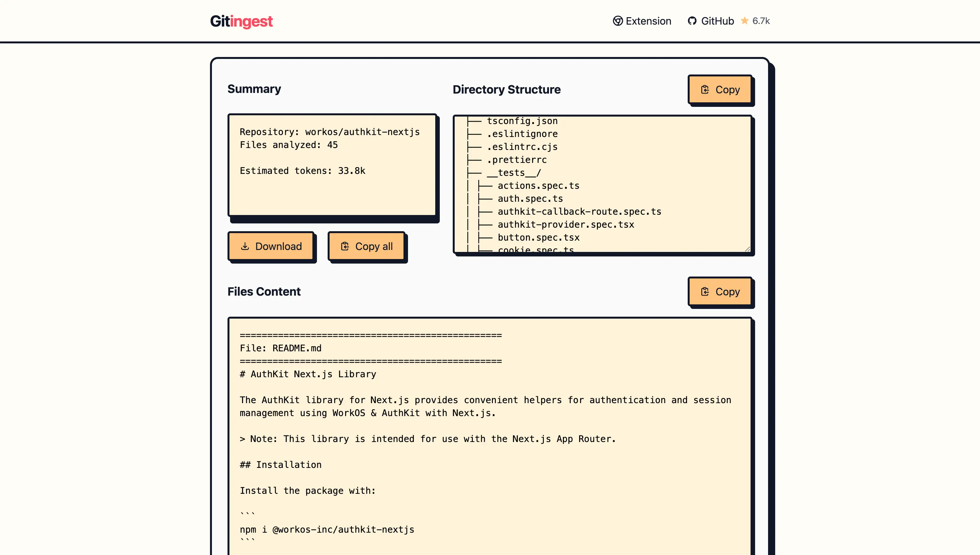
Task: Click the 'File: README.md' line
Action: [281, 348]
